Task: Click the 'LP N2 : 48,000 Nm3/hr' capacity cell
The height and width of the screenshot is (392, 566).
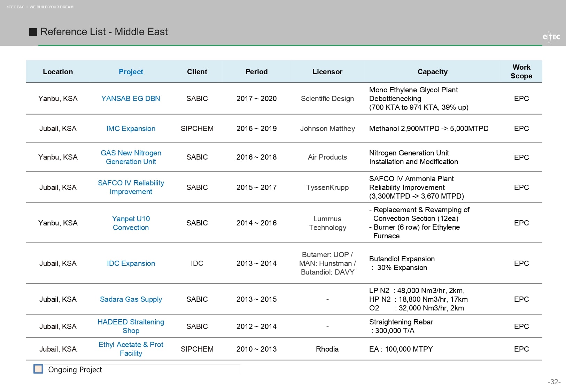Action: [x=418, y=299]
